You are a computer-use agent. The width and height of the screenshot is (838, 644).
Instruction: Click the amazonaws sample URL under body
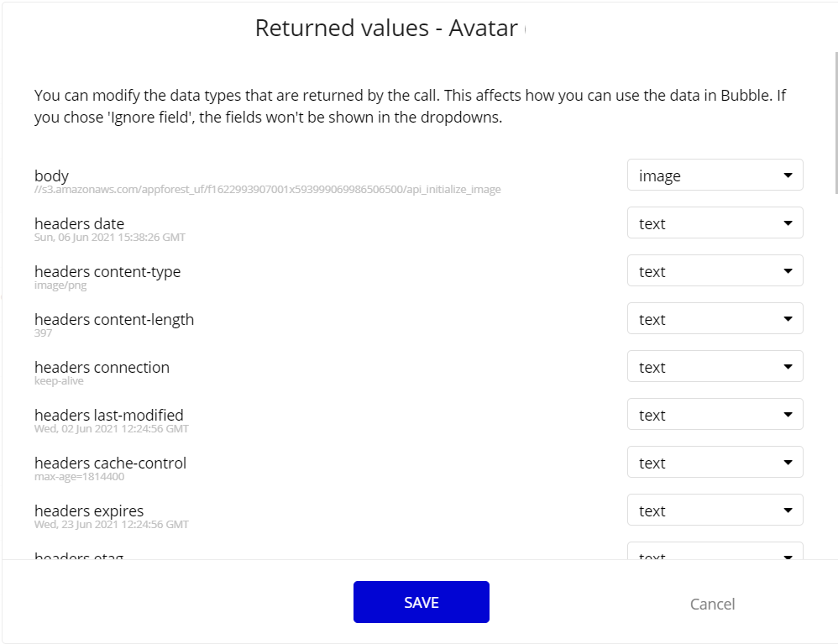[x=267, y=190]
